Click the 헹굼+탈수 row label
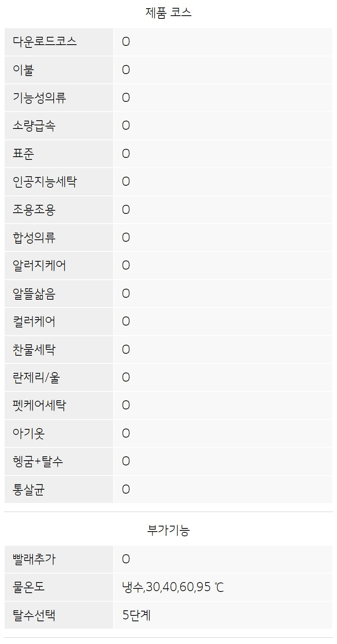Screen dimensions: 337x644 pos(38,461)
